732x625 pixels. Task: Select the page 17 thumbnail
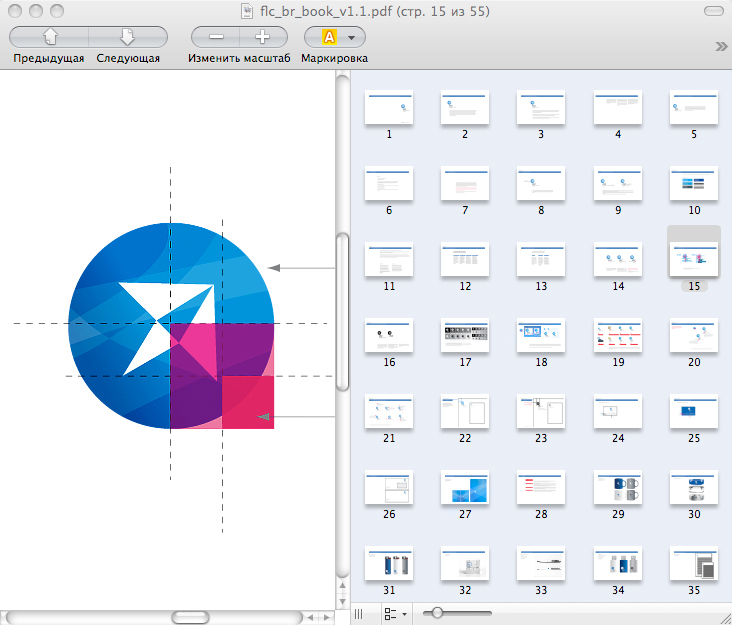(465, 336)
